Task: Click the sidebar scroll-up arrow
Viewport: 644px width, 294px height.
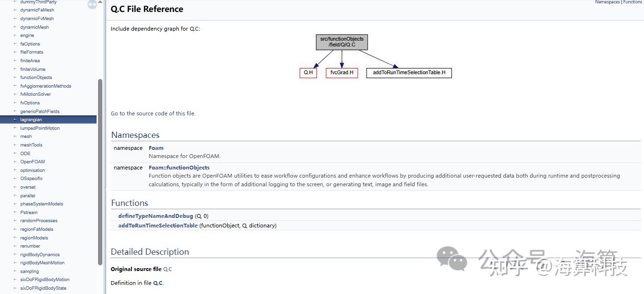Action: [100, 2]
